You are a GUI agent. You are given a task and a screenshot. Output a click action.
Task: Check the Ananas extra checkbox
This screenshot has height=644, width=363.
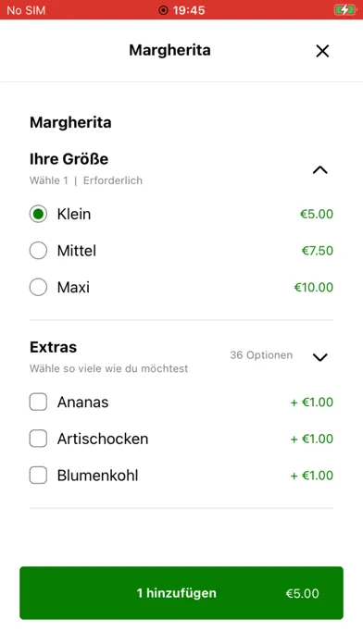pyautogui.click(x=38, y=402)
